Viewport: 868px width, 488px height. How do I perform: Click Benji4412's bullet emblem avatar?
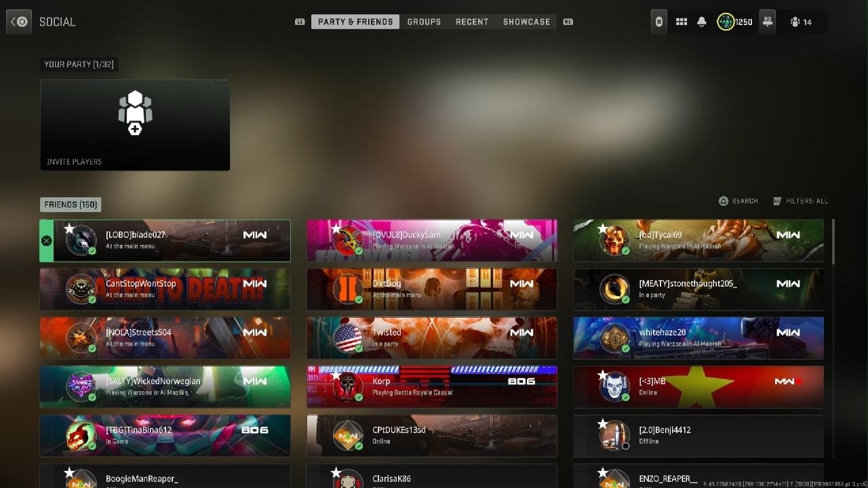click(614, 436)
